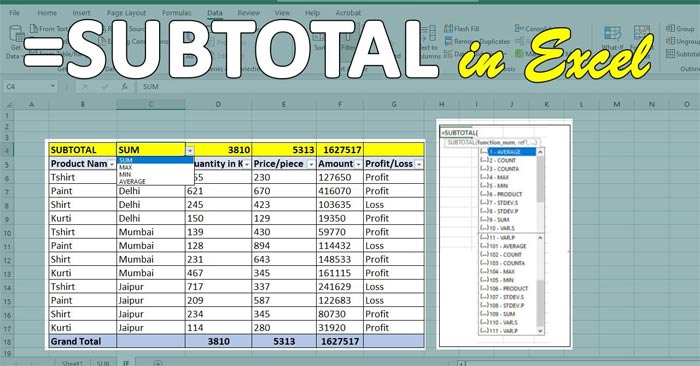Click the price cell showing 894
The height and width of the screenshot is (366, 700).
284,246
